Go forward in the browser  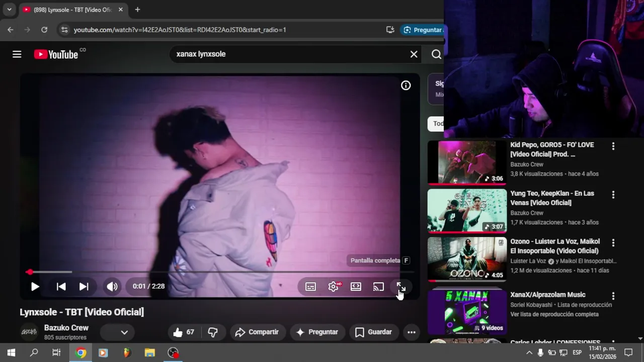click(28, 30)
